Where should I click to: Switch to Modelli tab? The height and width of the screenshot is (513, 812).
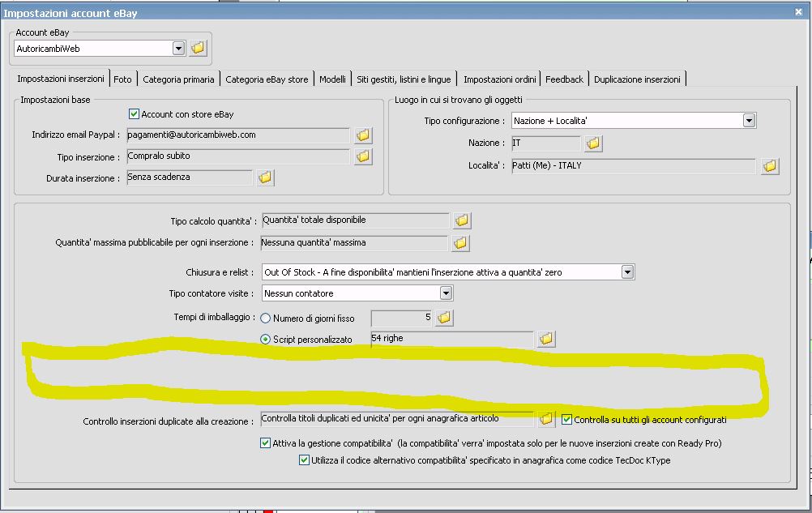332,79
